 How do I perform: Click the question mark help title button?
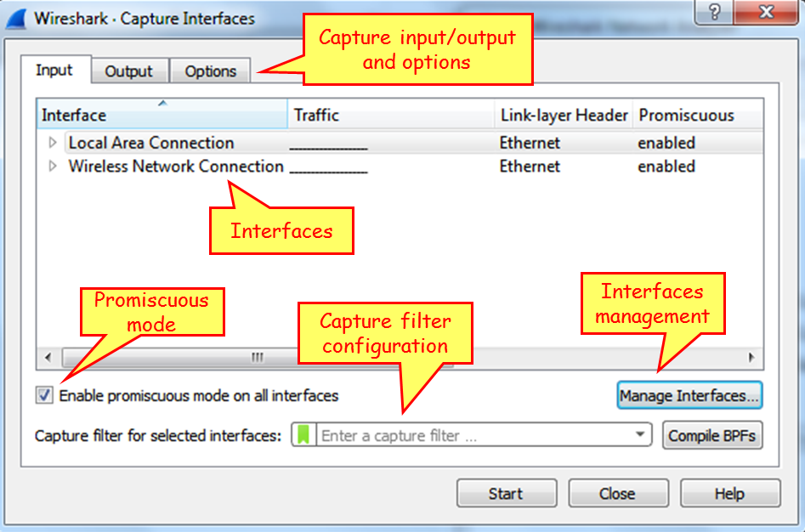pos(714,11)
